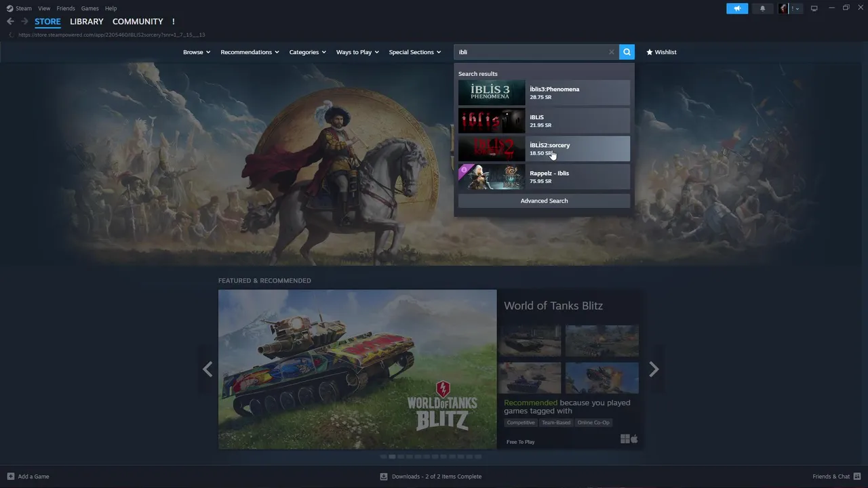
Task: Open the Help menu
Action: (x=111, y=8)
